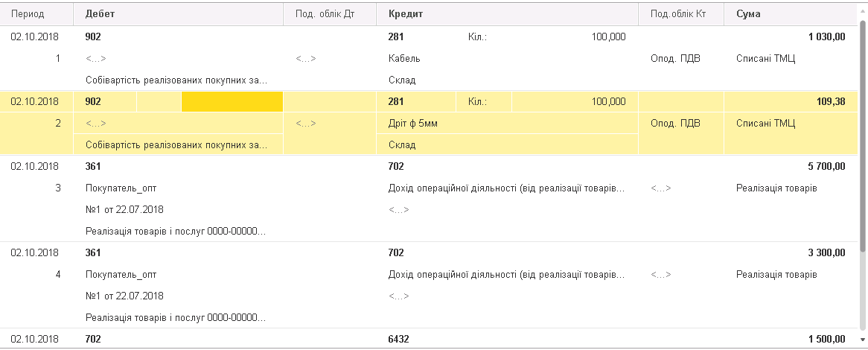
Task: Sort by the Сума column header
Action: click(748, 14)
